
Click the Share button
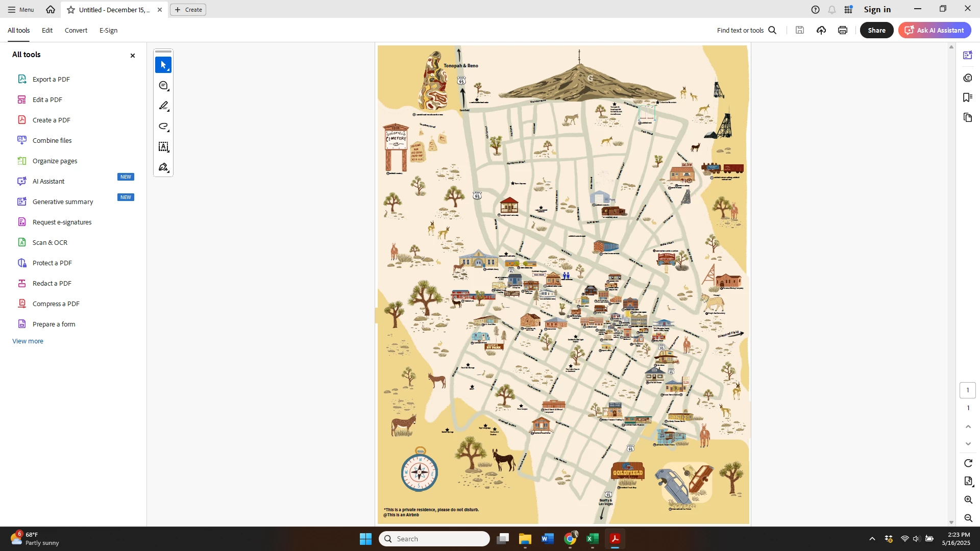[876, 30]
